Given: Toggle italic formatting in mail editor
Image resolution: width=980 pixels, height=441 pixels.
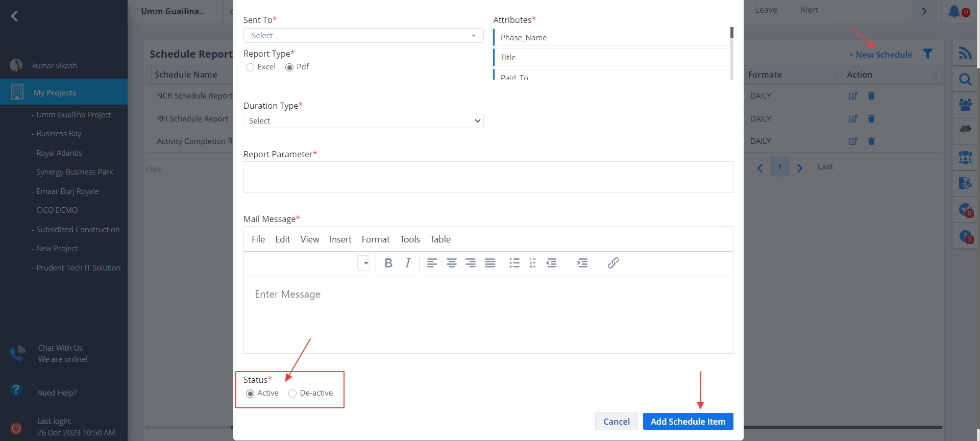Looking at the screenshot, I should [408, 263].
